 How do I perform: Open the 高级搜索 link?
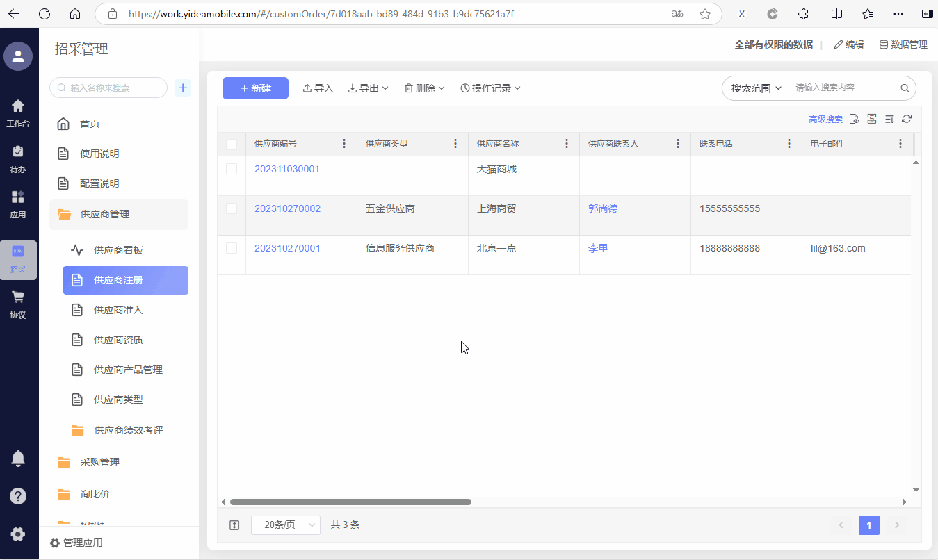coord(825,120)
